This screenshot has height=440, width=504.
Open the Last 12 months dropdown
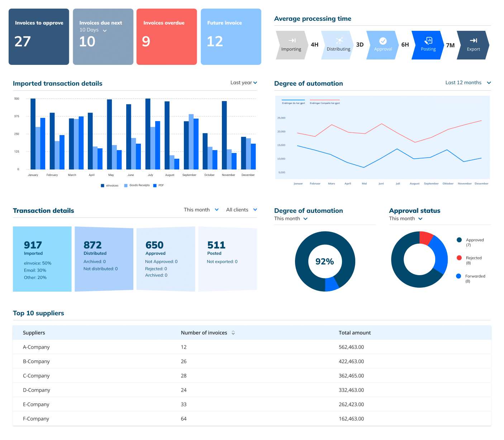click(x=468, y=82)
